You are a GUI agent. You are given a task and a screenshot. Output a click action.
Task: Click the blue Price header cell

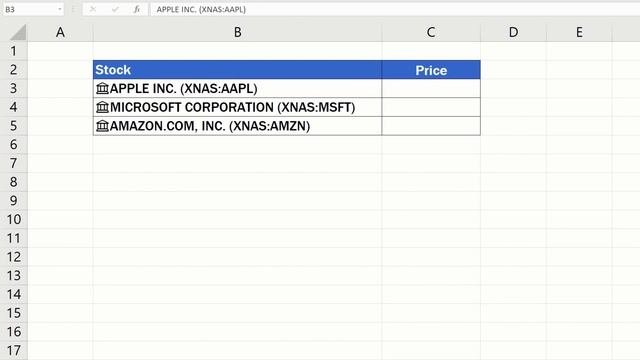coord(431,70)
